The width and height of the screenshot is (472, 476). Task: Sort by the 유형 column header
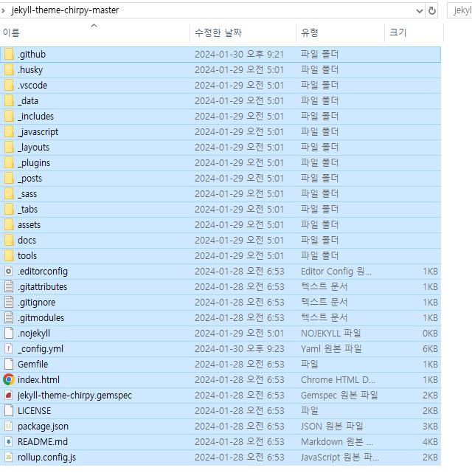click(340, 32)
